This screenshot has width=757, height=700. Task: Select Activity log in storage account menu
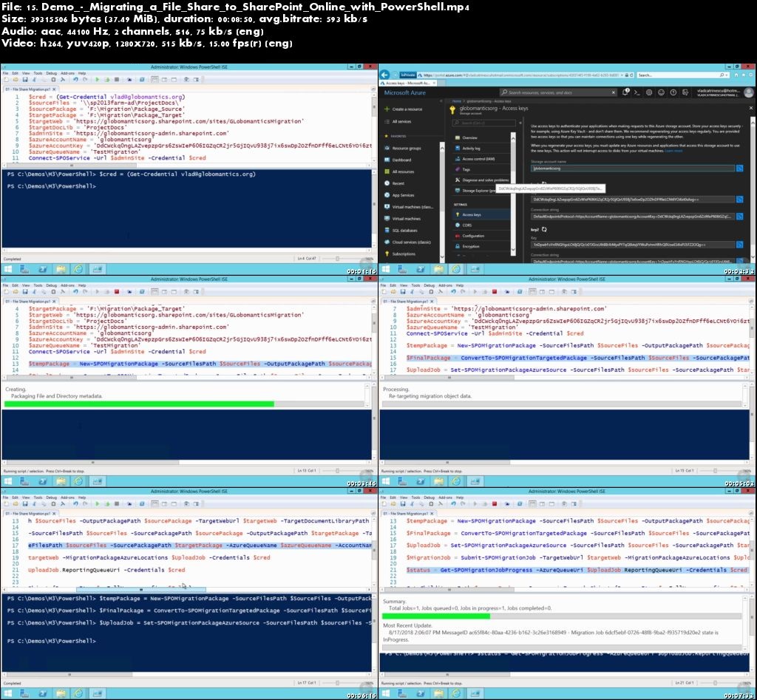click(467, 149)
